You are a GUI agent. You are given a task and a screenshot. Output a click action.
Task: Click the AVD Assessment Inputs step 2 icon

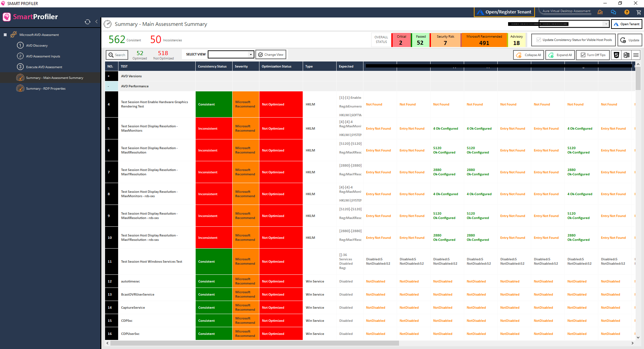click(x=20, y=56)
